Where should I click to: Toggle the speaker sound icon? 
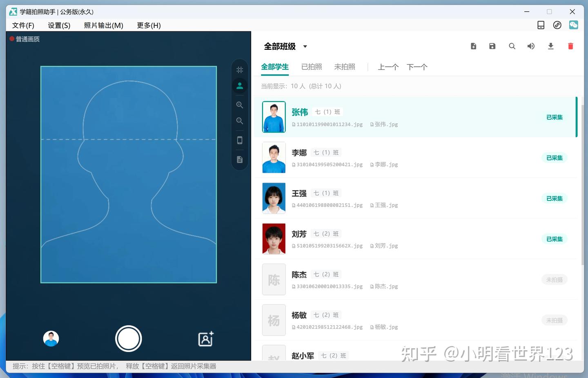[531, 46]
